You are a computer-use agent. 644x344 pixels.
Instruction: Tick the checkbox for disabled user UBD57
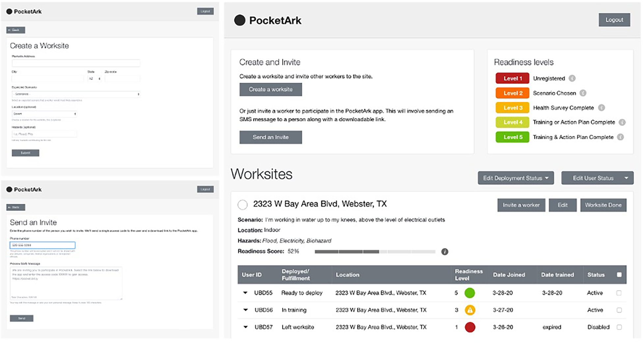619,327
